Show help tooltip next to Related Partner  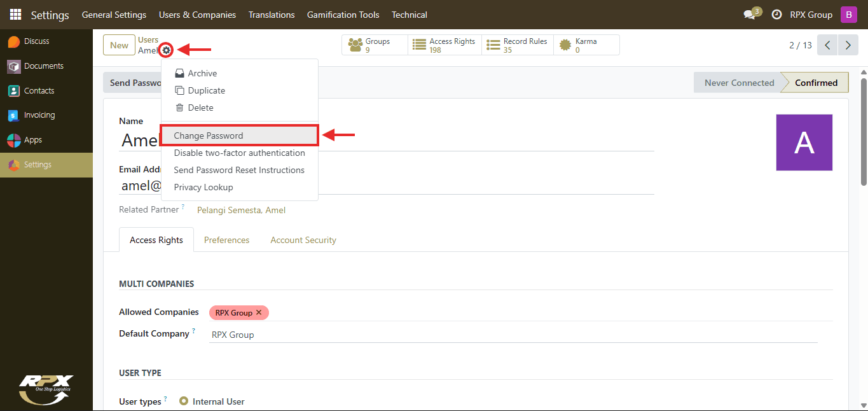[x=183, y=207]
